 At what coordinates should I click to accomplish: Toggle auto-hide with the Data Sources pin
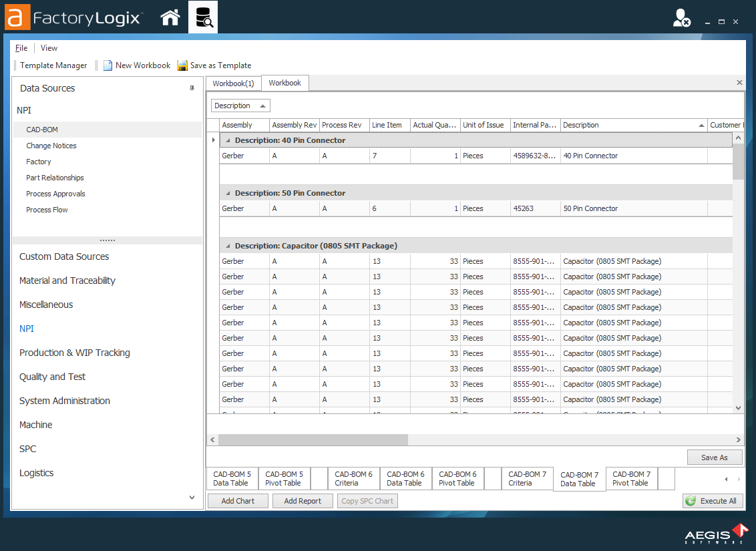192,87
